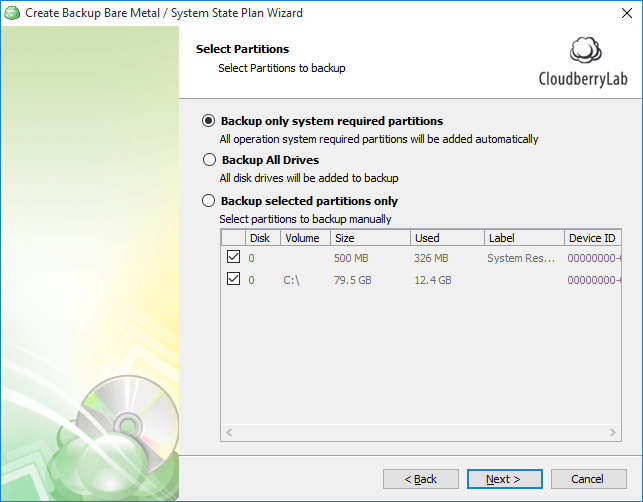Click the Device ID column header
This screenshot has height=502, width=643.
pos(592,238)
